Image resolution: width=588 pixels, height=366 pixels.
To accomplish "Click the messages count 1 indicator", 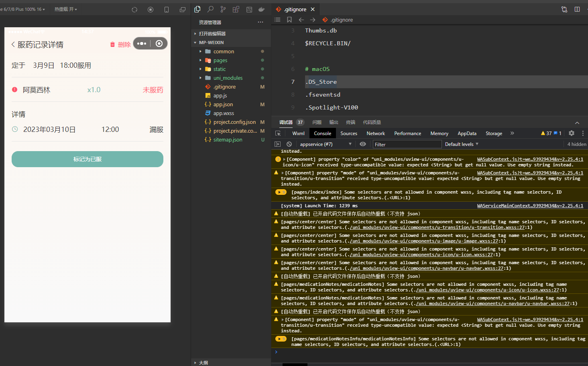I will (557, 133).
